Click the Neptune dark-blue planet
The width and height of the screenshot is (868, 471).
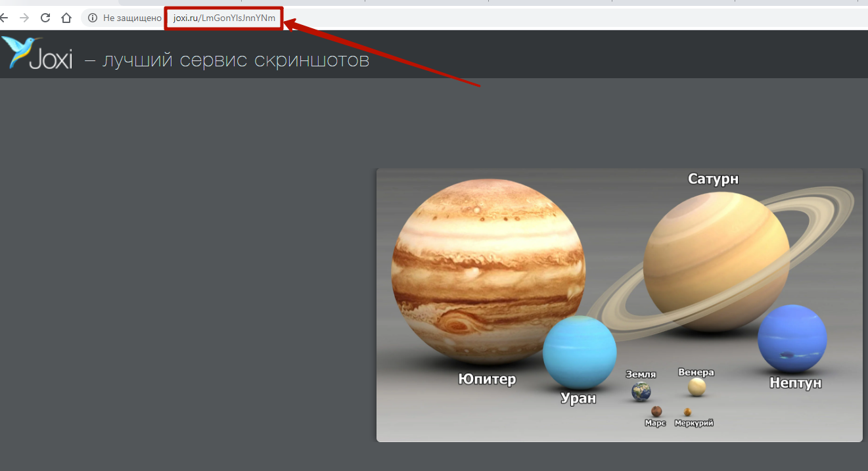click(791, 339)
